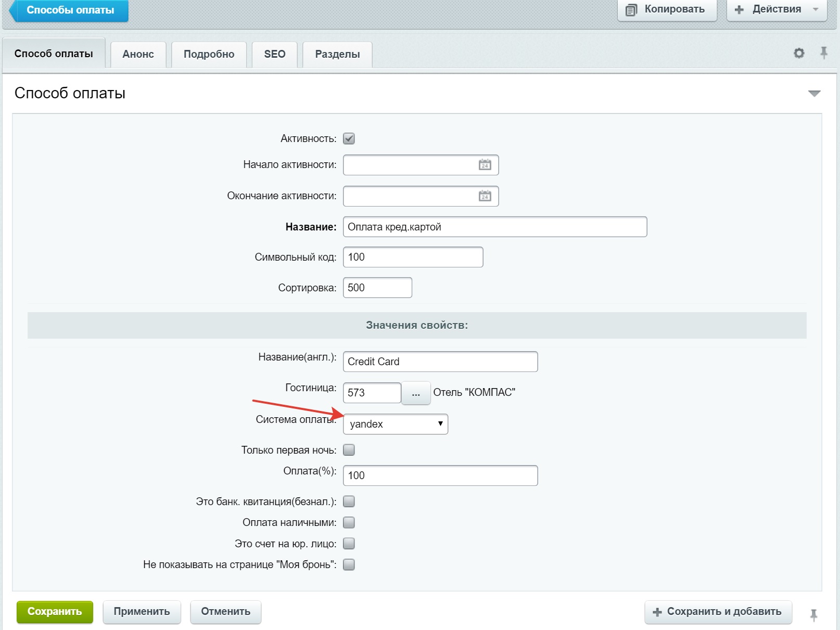Click the Сортировка field with 500
This screenshot has width=840, height=630.
pyautogui.click(x=377, y=288)
